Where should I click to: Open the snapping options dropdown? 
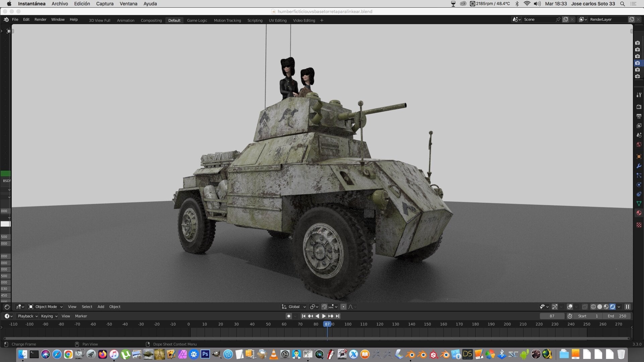click(x=333, y=307)
